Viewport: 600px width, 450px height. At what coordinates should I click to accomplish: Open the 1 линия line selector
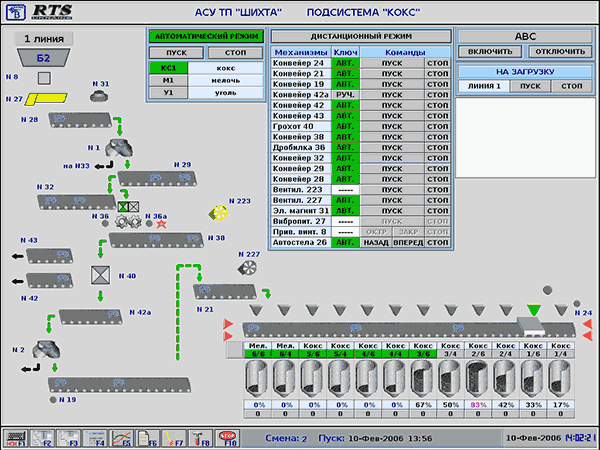(x=44, y=38)
